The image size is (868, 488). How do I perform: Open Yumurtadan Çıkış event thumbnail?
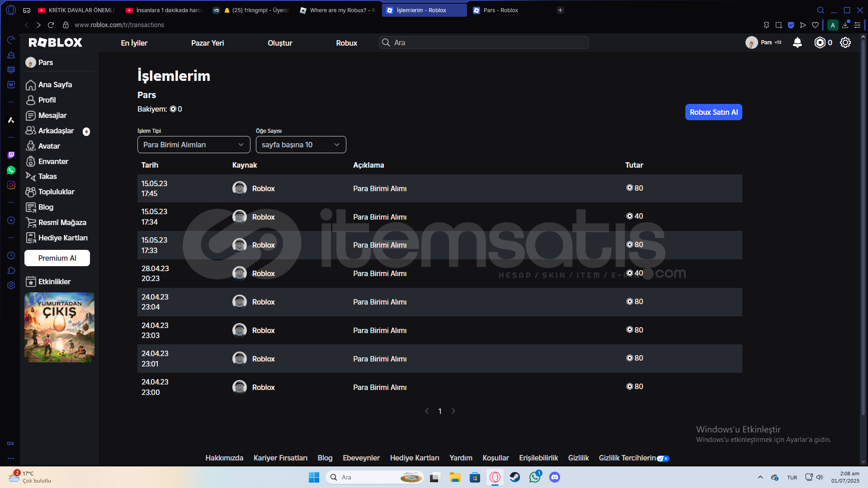(59, 327)
